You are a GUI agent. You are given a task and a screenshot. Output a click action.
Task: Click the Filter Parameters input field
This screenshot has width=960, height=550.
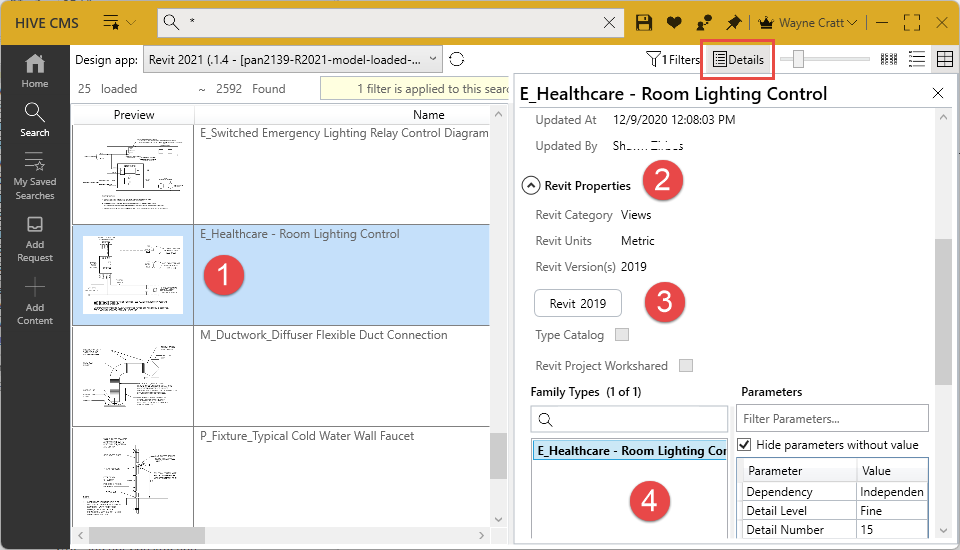coord(832,419)
